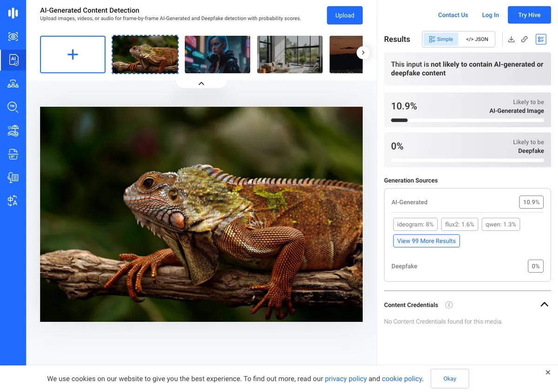Image resolution: width=558 pixels, height=392 pixels.
Task: Click the flux2: 1.6% source tag
Action: pos(459,224)
